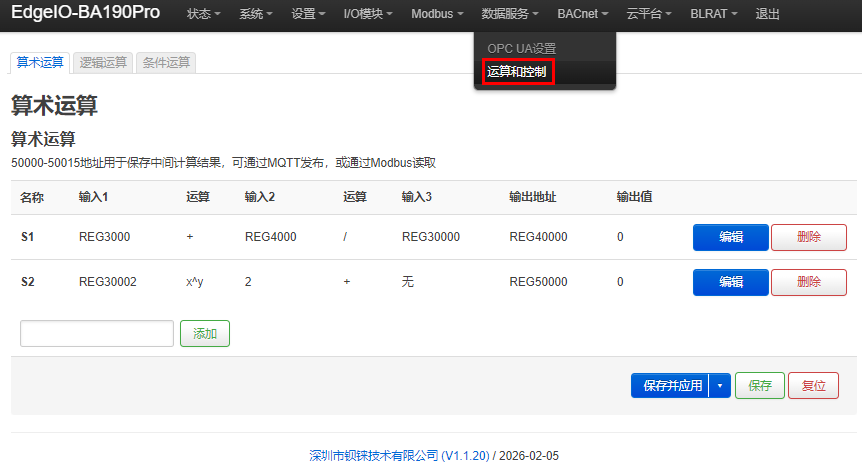Viewport: 862px width, 469px height.
Task: Open the 云平台 dropdown
Action: pos(649,14)
